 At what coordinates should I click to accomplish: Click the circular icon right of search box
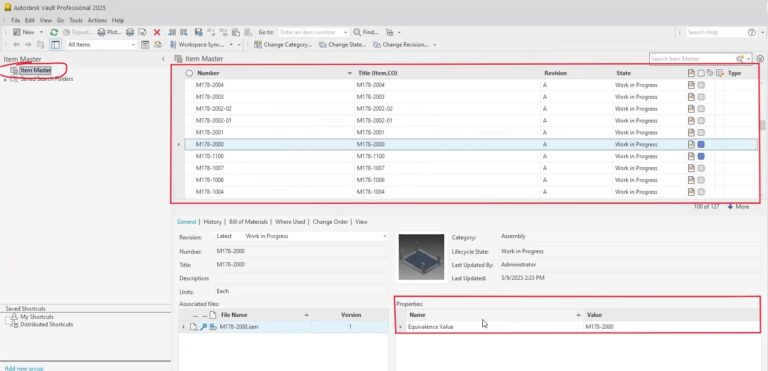point(760,59)
